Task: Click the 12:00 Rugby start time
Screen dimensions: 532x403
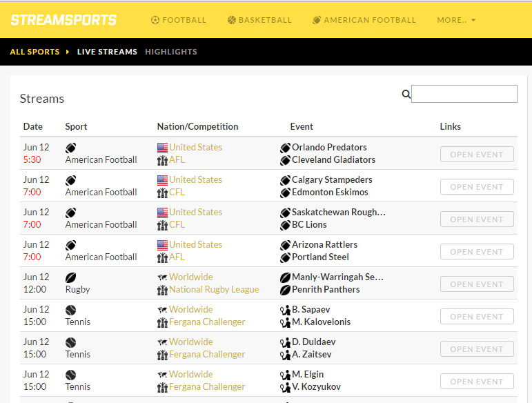Action: (35, 289)
